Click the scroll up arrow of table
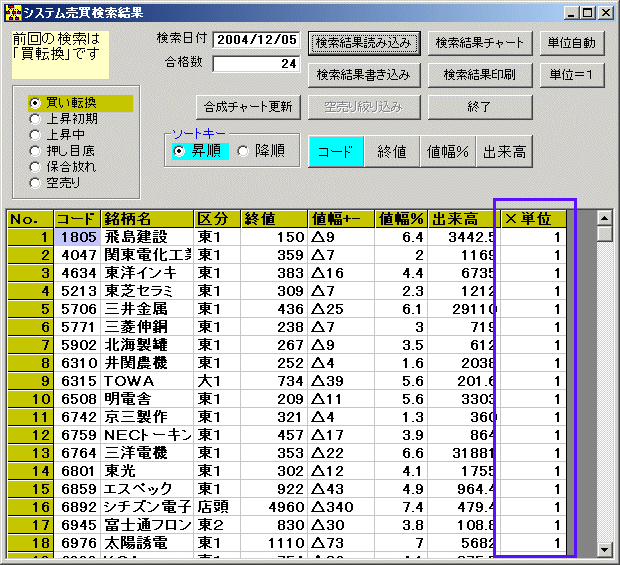The image size is (620, 565). pos(605,218)
